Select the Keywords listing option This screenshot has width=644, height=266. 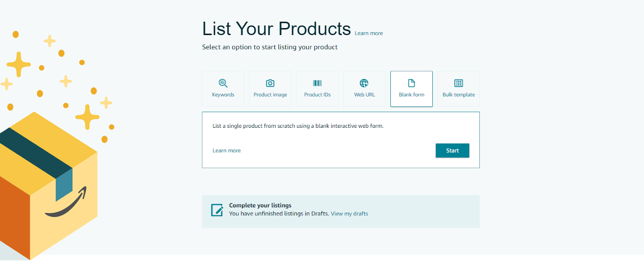point(223,89)
